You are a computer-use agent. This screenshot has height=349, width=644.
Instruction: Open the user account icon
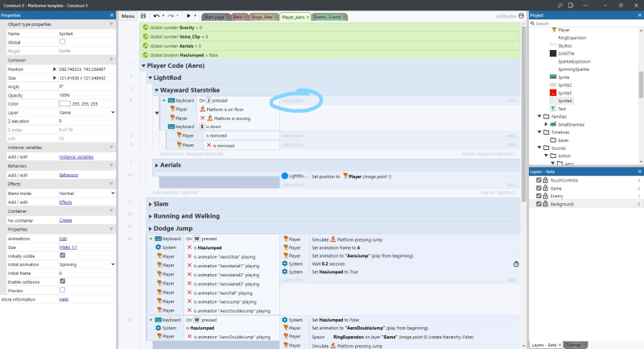(x=521, y=16)
